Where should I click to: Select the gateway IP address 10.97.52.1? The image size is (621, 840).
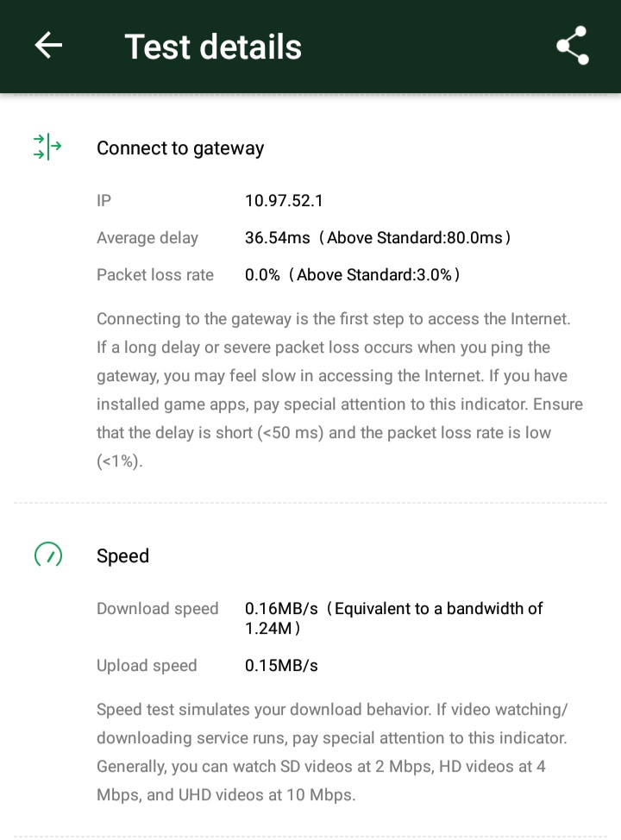284,201
